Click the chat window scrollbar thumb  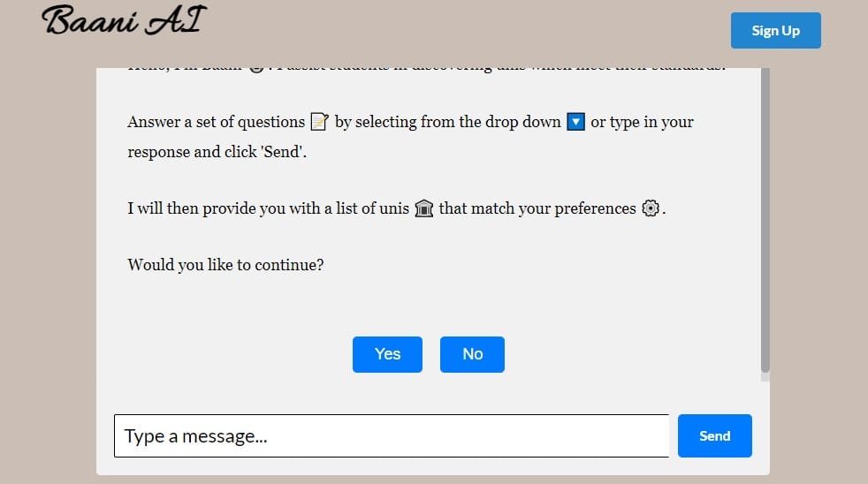tap(765, 216)
